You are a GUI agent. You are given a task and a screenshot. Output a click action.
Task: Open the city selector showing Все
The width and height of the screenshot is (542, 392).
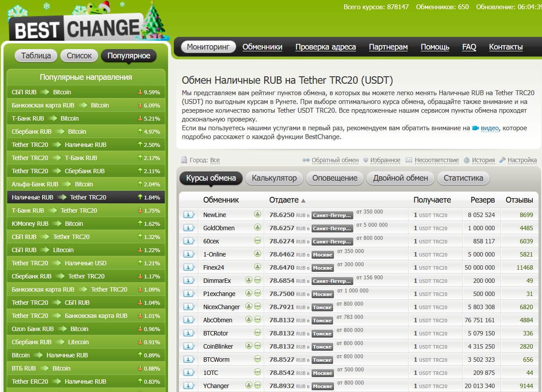[215, 160]
